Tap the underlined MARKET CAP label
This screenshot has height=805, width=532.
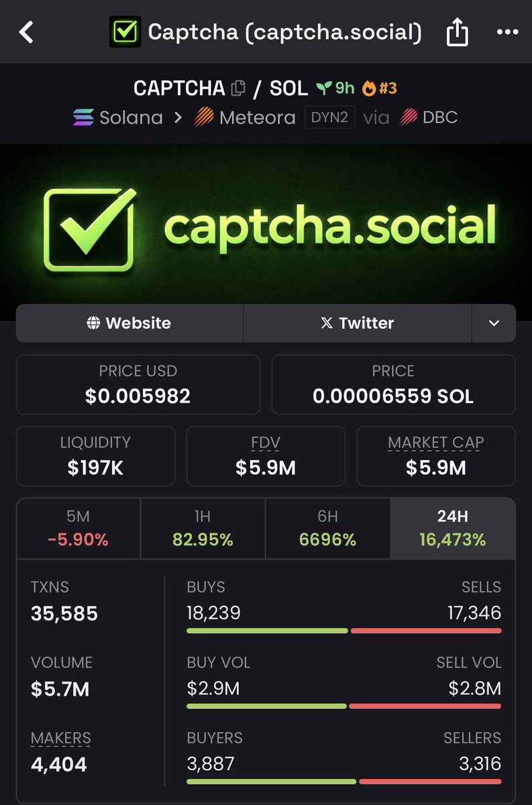pyautogui.click(x=436, y=443)
